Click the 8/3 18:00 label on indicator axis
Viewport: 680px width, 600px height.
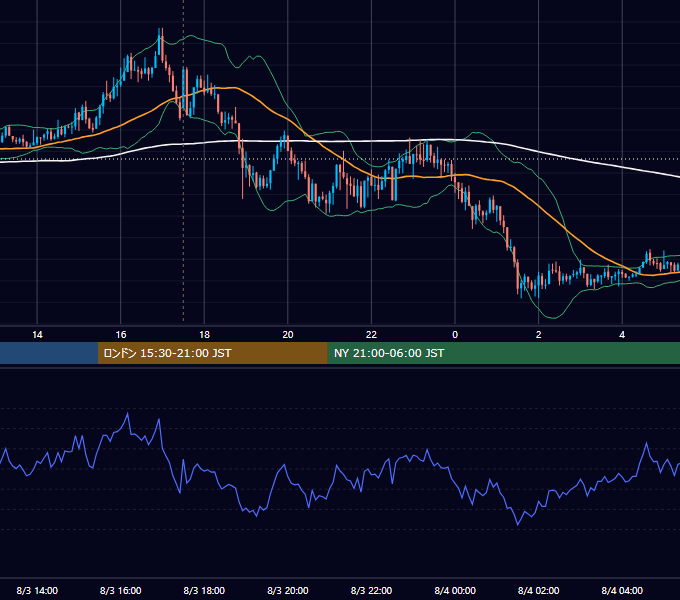pyautogui.click(x=204, y=590)
